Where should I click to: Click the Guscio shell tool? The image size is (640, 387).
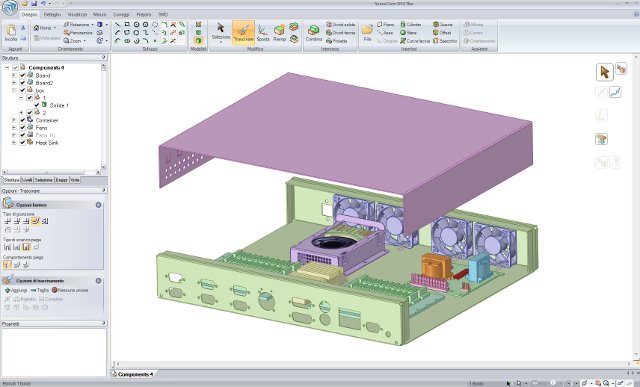click(x=443, y=24)
